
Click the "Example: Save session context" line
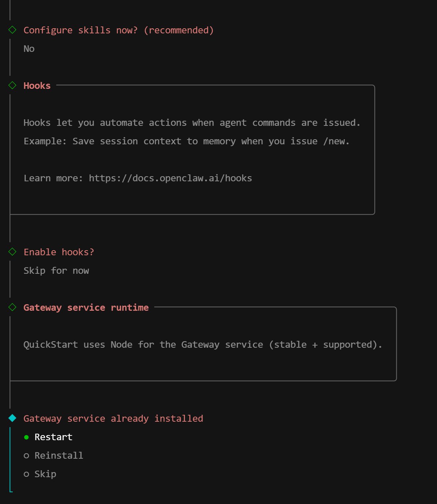[187, 141]
